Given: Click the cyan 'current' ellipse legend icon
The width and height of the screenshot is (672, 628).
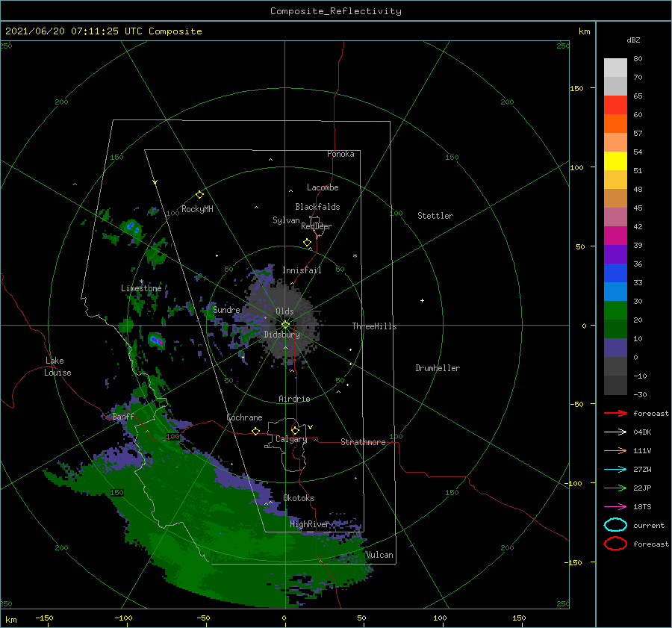Looking at the screenshot, I should point(615,525).
